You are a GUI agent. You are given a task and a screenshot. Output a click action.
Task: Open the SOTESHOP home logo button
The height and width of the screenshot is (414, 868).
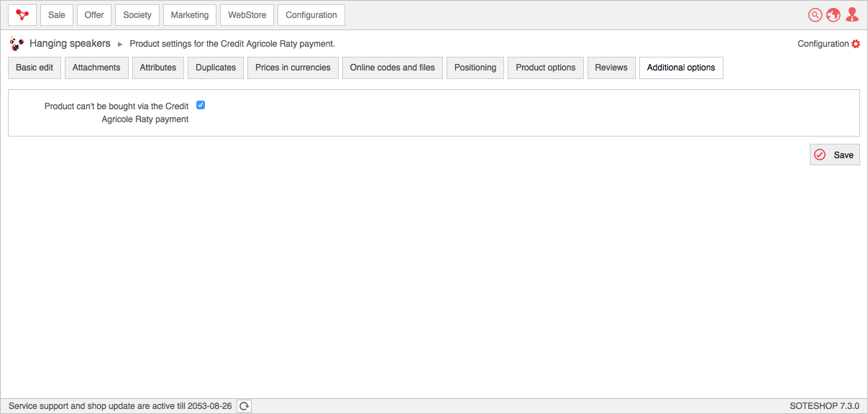click(22, 15)
